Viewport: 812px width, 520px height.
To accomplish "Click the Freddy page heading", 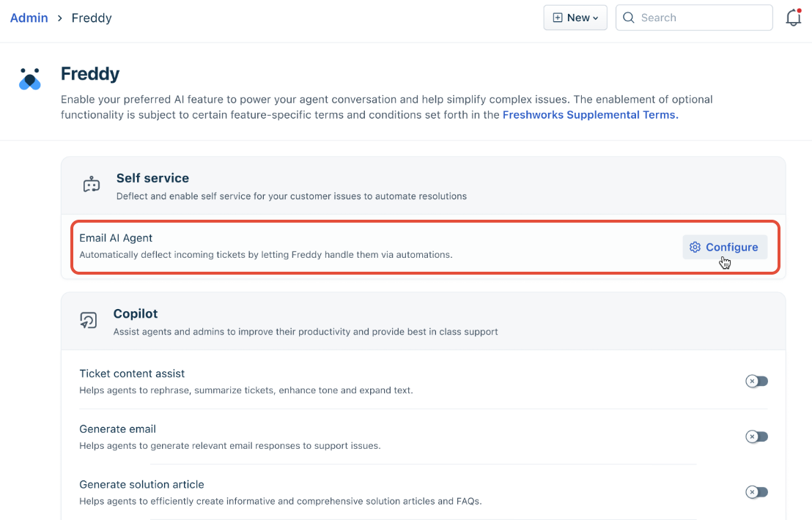I will (x=90, y=73).
